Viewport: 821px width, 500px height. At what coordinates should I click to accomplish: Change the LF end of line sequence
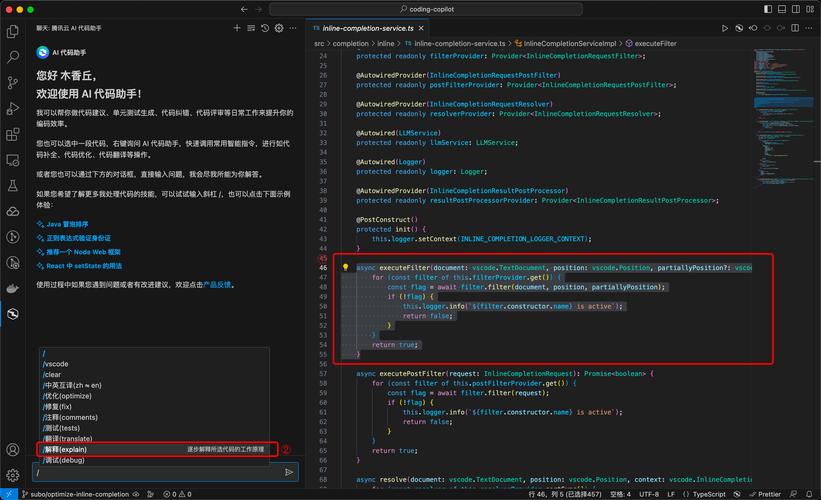[671, 494]
